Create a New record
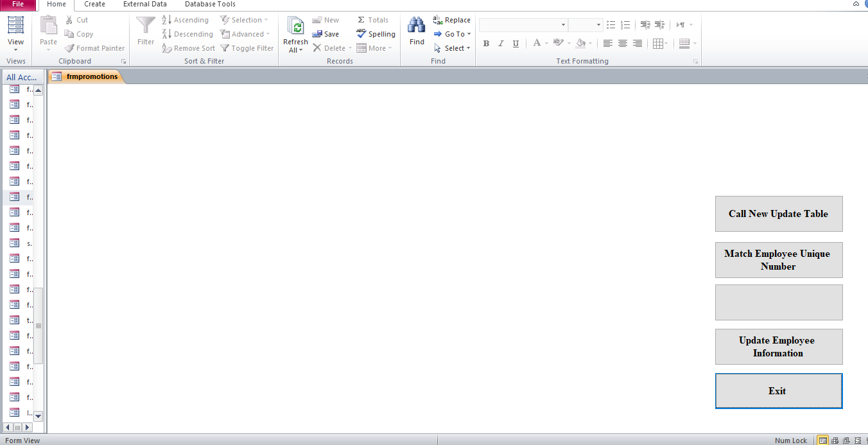 [325, 20]
